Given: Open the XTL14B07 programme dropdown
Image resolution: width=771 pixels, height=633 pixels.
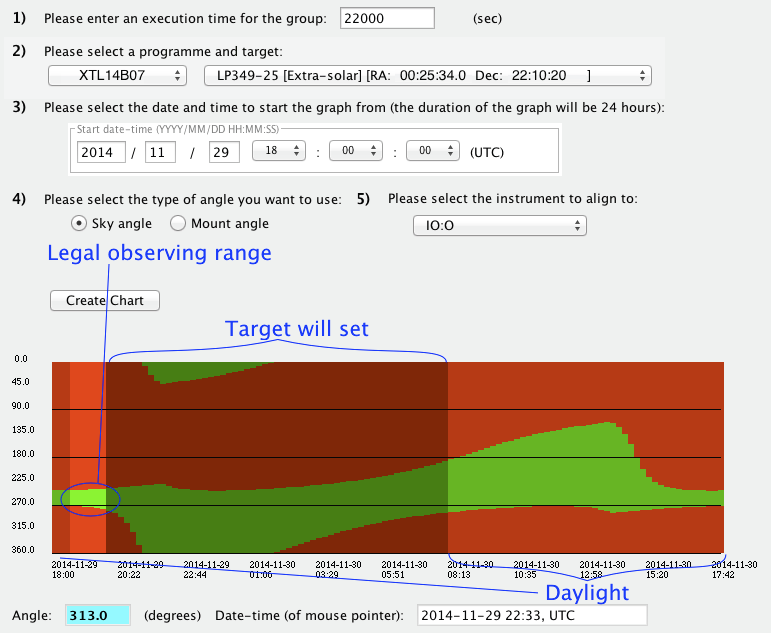Looking at the screenshot, I should [x=117, y=76].
